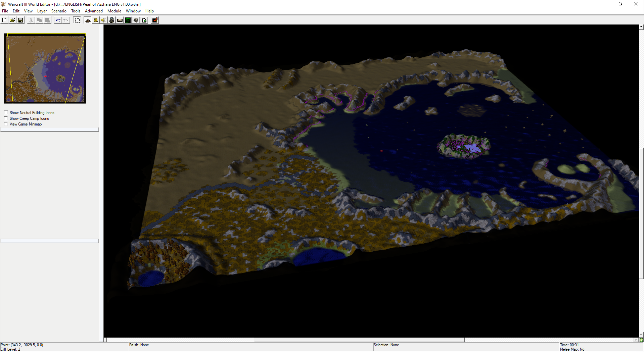Click scroll-down arrow of viewport scrollbar
The width and height of the screenshot is (644, 352).
641,335
